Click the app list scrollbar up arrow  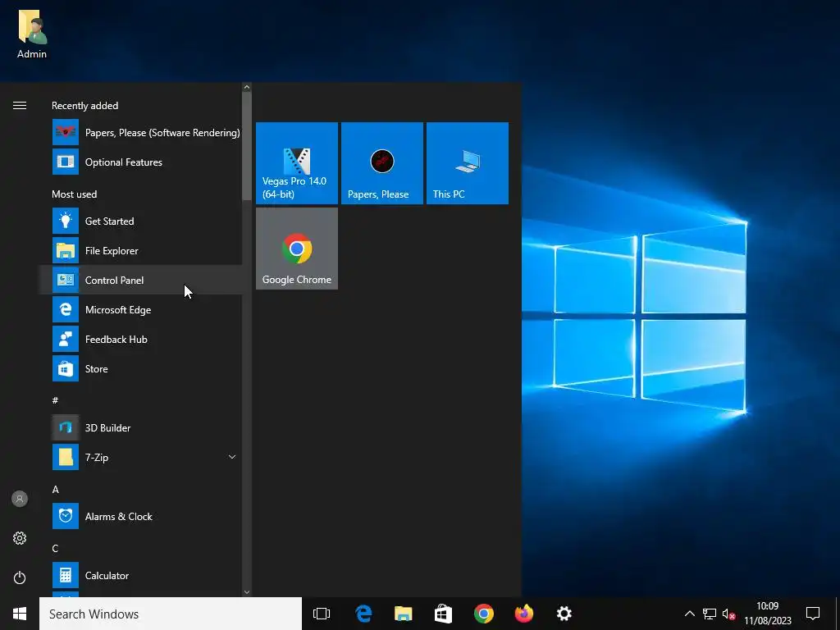pyautogui.click(x=247, y=87)
